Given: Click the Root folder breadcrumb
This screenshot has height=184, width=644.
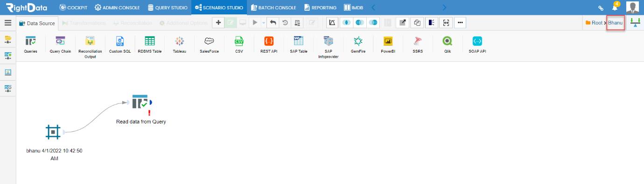Looking at the screenshot, I should tap(595, 23).
